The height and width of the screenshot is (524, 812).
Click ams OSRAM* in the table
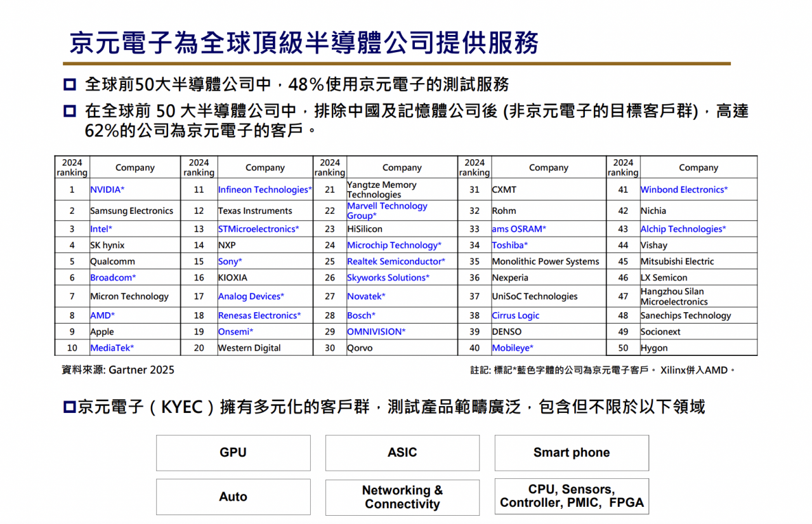[x=549, y=229]
